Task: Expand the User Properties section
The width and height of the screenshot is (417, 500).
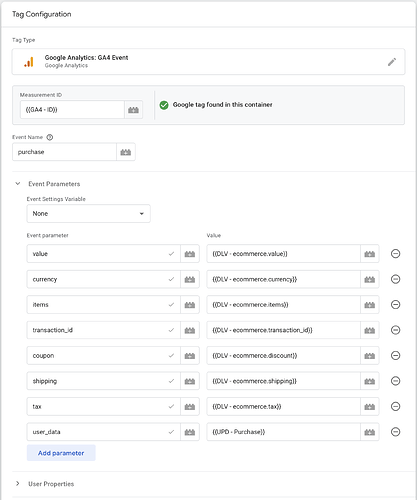Action: tap(18, 484)
